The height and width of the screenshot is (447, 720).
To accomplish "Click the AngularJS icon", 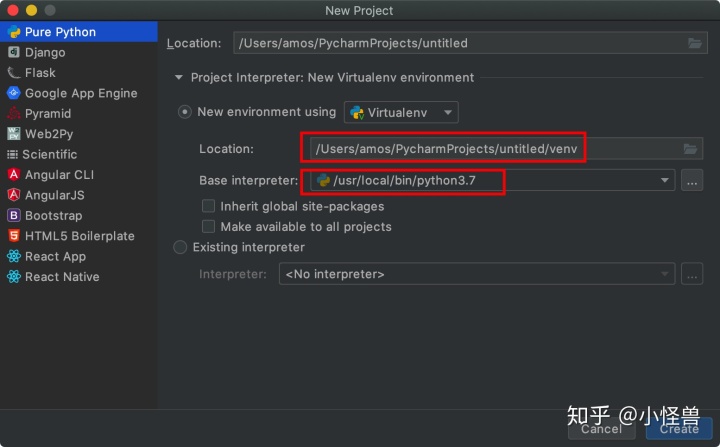I will point(14,195).
